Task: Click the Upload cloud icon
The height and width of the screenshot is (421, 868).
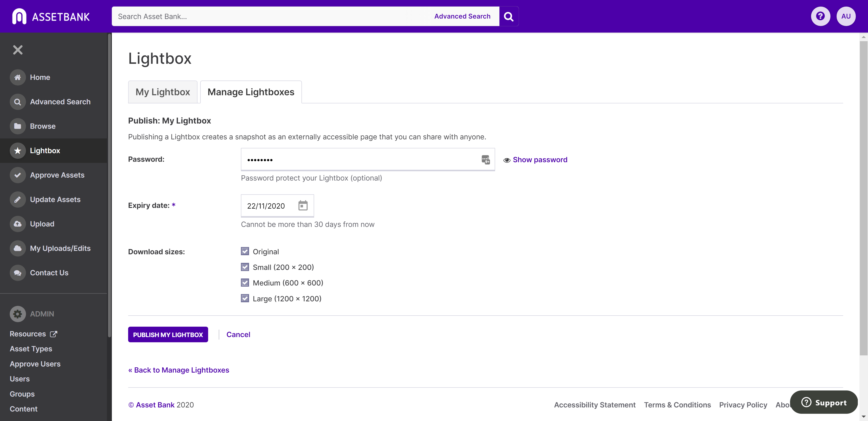Action: point(18,224)
